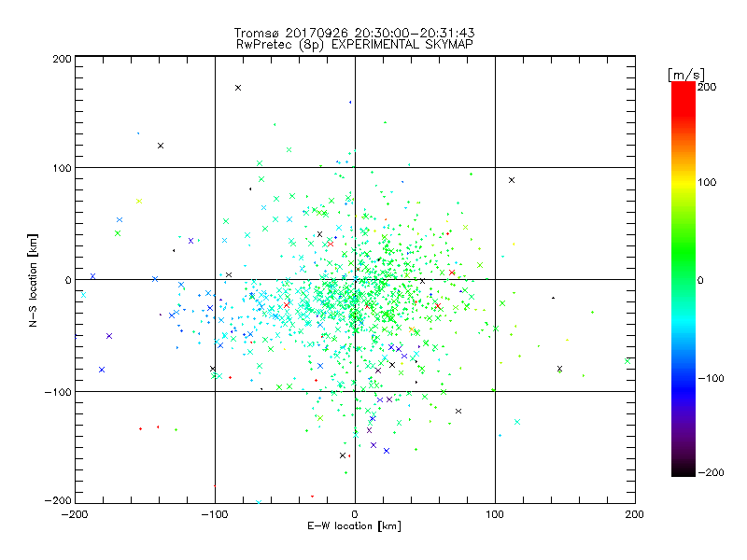Click the 'N-S location [km]' axis label

tap(33, 280)
